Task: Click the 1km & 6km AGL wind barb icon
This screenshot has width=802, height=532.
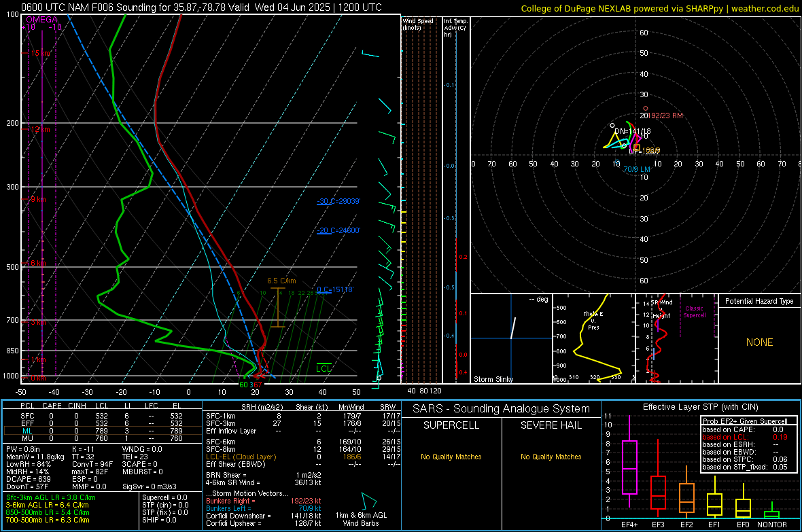Action: coord(369,501)
